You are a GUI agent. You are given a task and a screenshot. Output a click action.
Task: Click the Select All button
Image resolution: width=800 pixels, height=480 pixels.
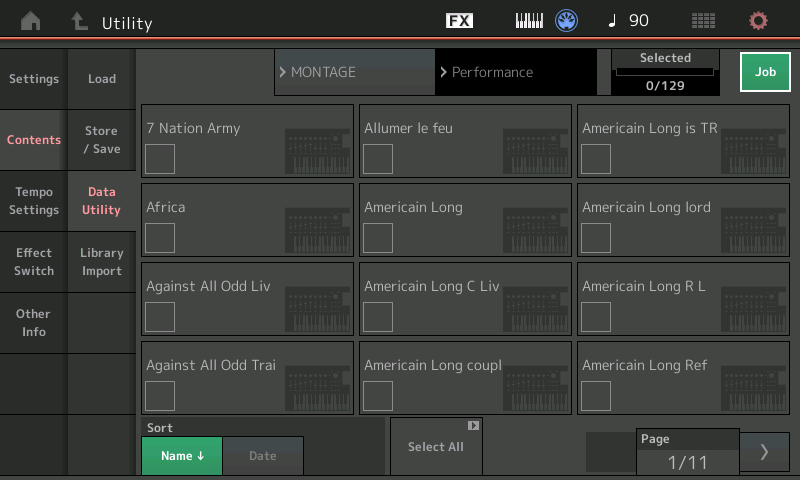tap(436, 447)
